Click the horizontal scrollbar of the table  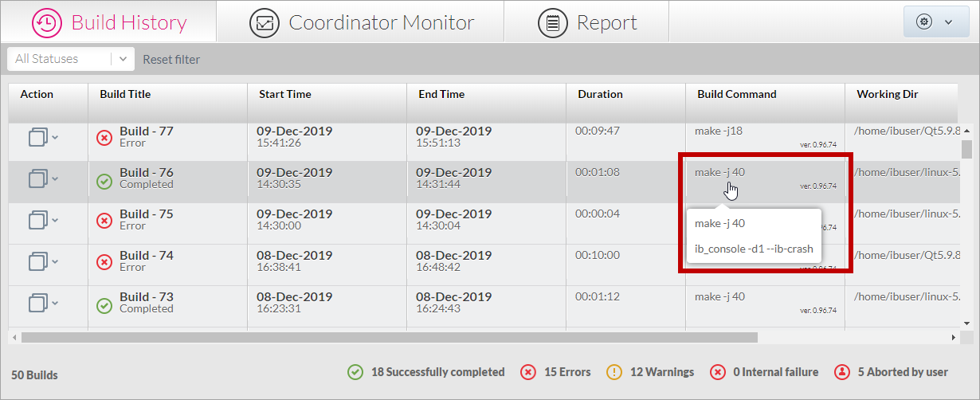pyautogui.click(x=389, y=337)
